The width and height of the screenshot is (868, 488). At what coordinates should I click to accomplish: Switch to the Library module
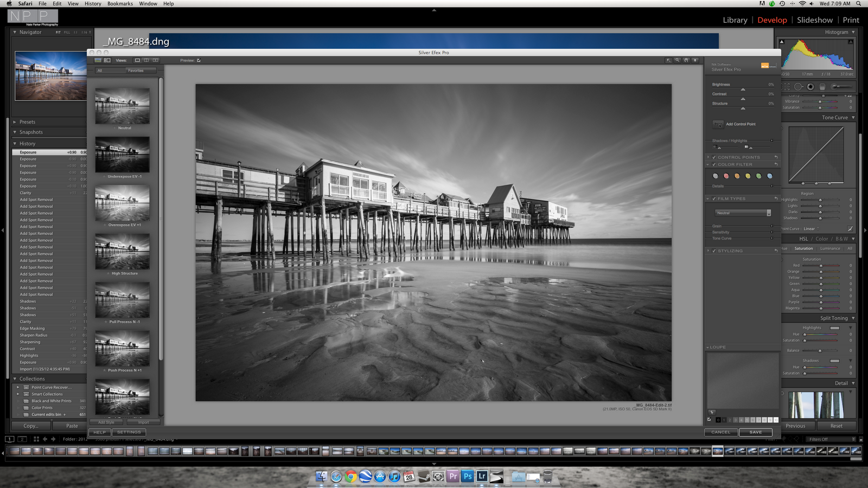(x=735, y=20)
